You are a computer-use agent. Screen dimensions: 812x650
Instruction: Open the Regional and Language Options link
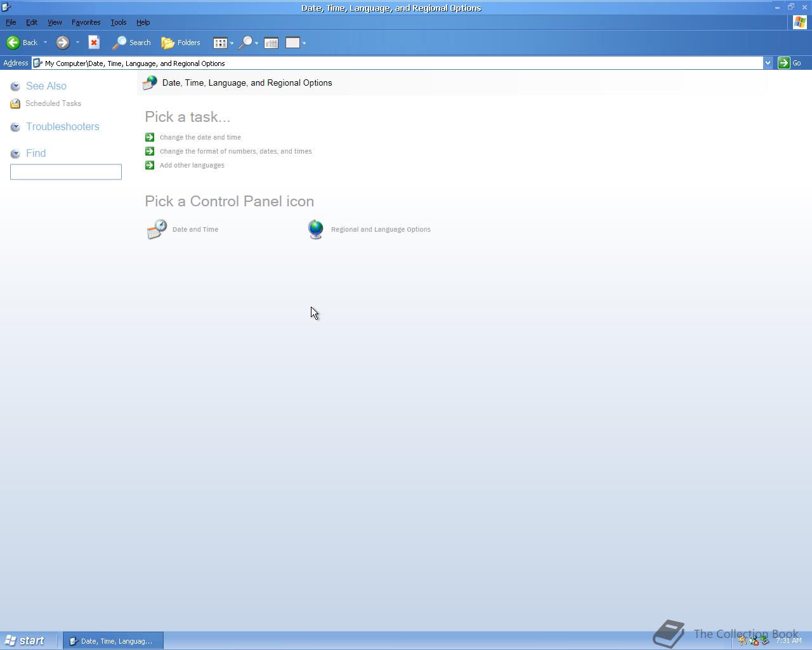coord(381,229)
